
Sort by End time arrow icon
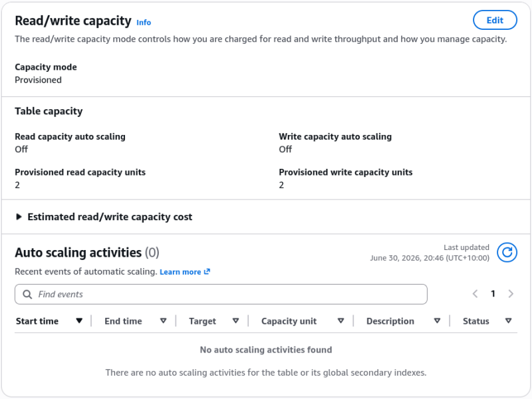(163, 321)
